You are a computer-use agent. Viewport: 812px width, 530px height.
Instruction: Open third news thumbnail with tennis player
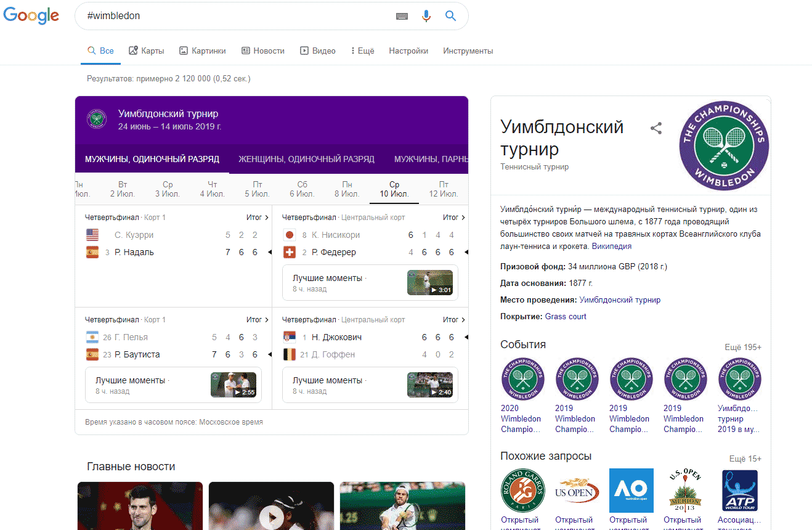[402, 506]
